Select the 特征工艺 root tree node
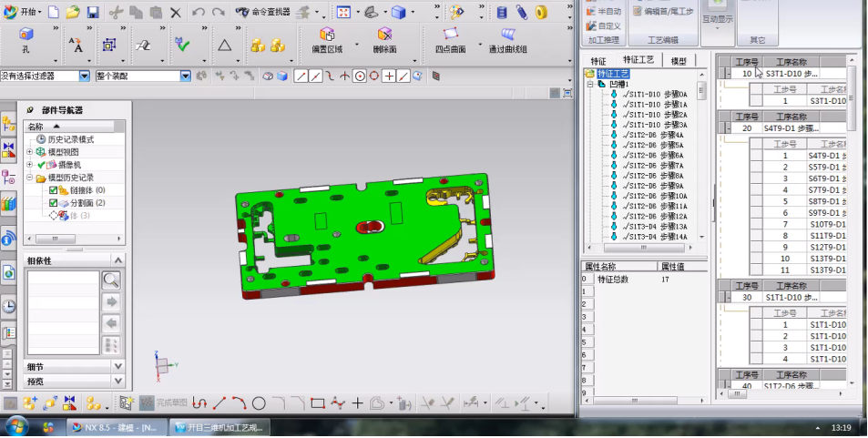The height and width of the screenshot is (438, 868). tap(613, 74)
